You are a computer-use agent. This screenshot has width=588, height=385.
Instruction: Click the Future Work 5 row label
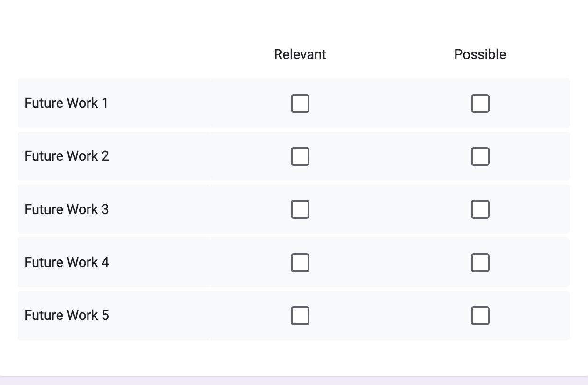click(x=66, y=315)
